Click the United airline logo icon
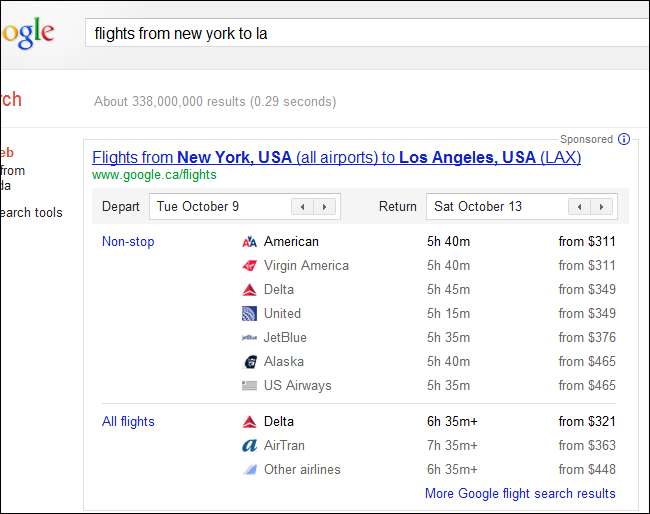Viewport: 650px width, 514px height. click(x=250, y=314)
